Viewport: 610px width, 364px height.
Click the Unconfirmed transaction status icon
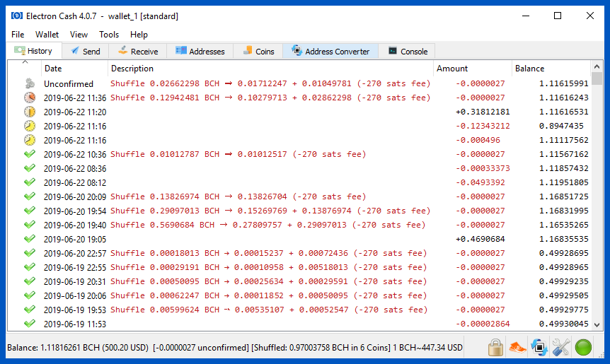coord(30,83)
